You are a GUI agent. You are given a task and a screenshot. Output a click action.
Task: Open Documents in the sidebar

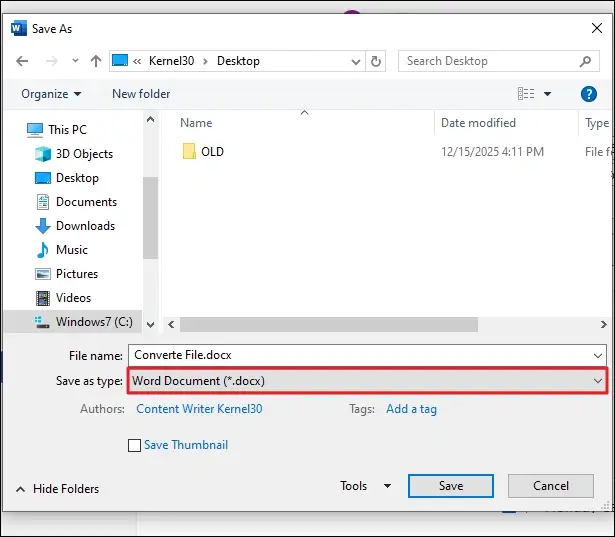pos(76,202)
